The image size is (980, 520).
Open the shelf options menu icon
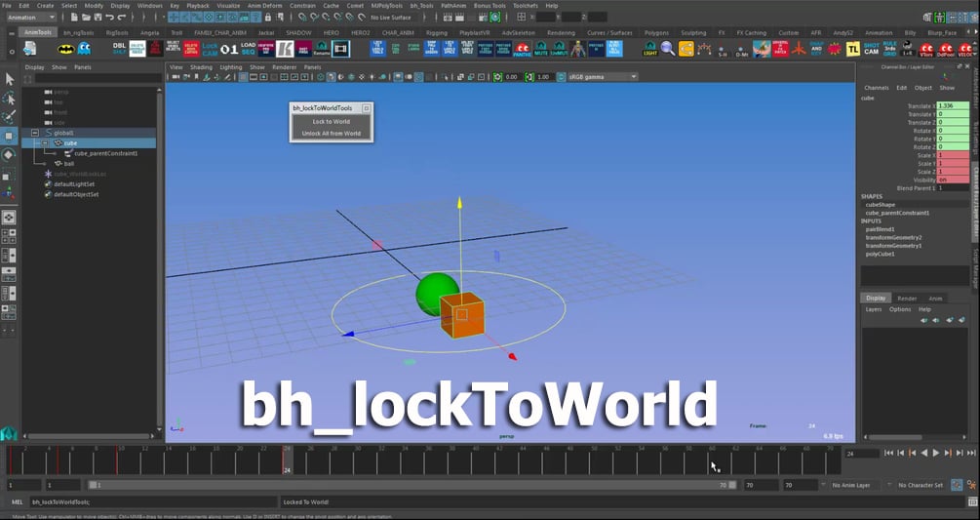tap(12, 52)
